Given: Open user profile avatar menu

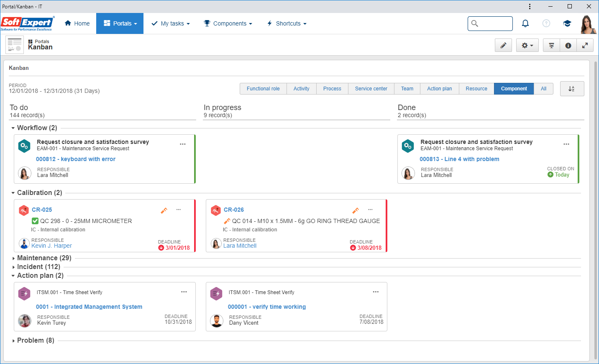Looking at the screenshot, I should pos(588,24).
